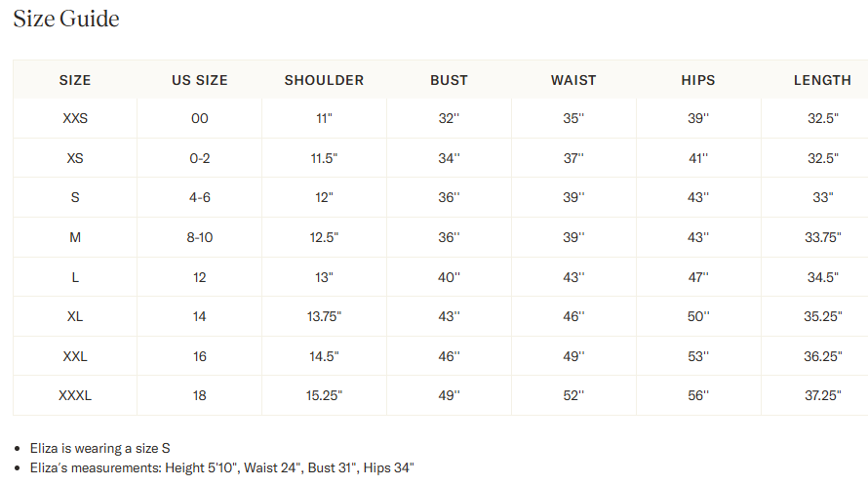The height and width of the screenshot is (486, 868).
Task: Click the SHOULDER column header
Action: click(325, 80)
